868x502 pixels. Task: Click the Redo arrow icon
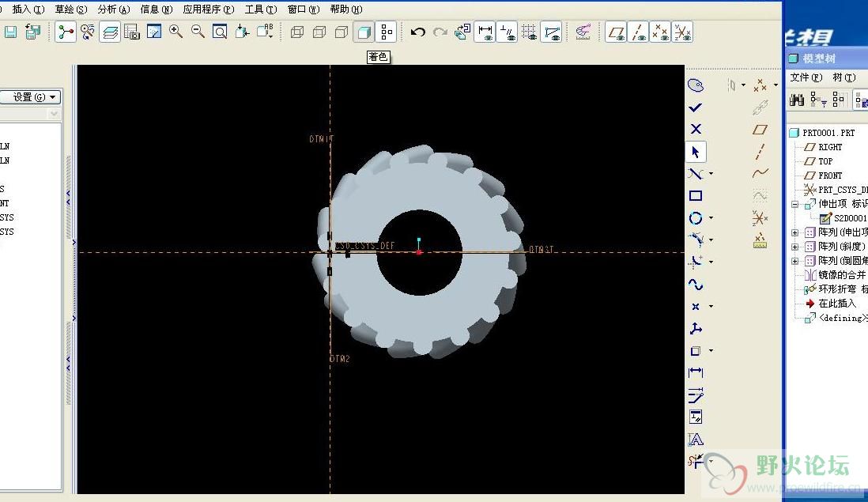(440, 32)
